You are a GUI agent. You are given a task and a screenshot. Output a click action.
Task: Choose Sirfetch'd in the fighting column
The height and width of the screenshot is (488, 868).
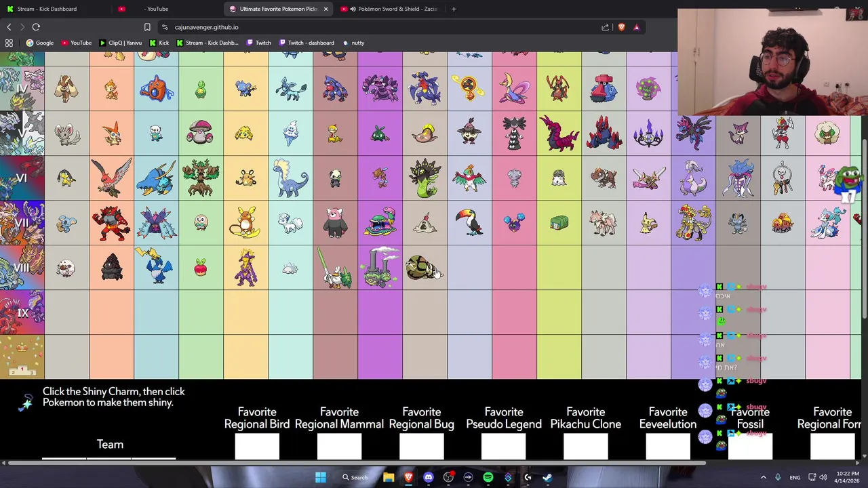point(335,268)
